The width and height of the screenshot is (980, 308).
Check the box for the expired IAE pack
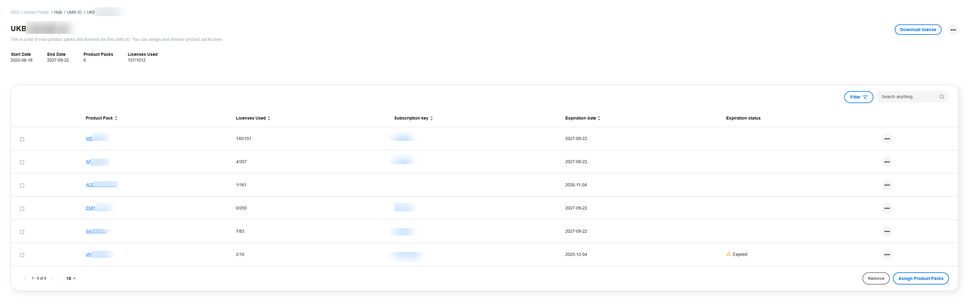(x=22, y=255)
